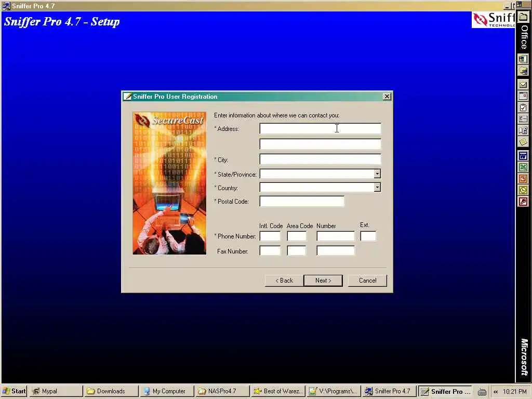532x399 pixels.
Task: Click the second Address line field
Action: click(x=320, y=144)
